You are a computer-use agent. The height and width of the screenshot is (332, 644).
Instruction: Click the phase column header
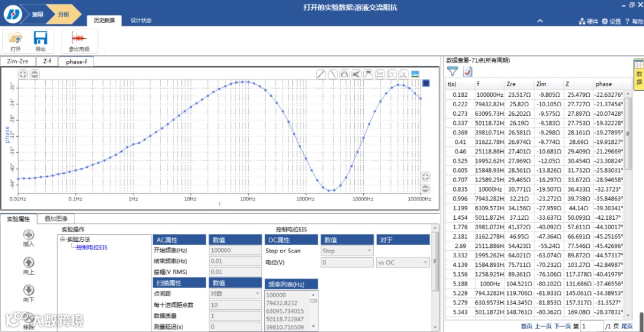click(608, 84)
